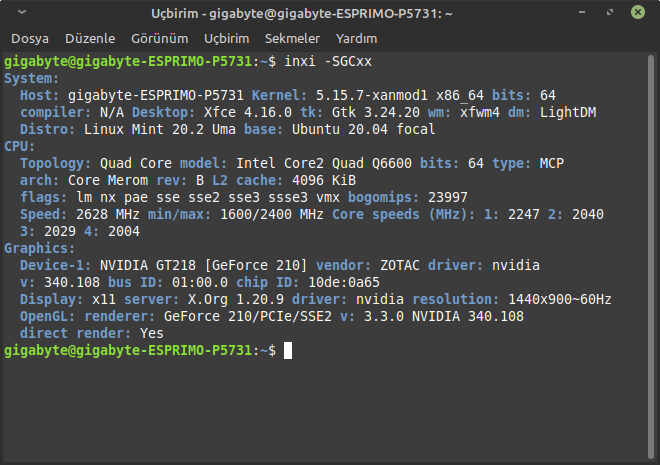Click the resolution '1440x900~60Hz'
The width and height of the screenshot is (660, 465).
pyautogui.click(x=560, y=299)
